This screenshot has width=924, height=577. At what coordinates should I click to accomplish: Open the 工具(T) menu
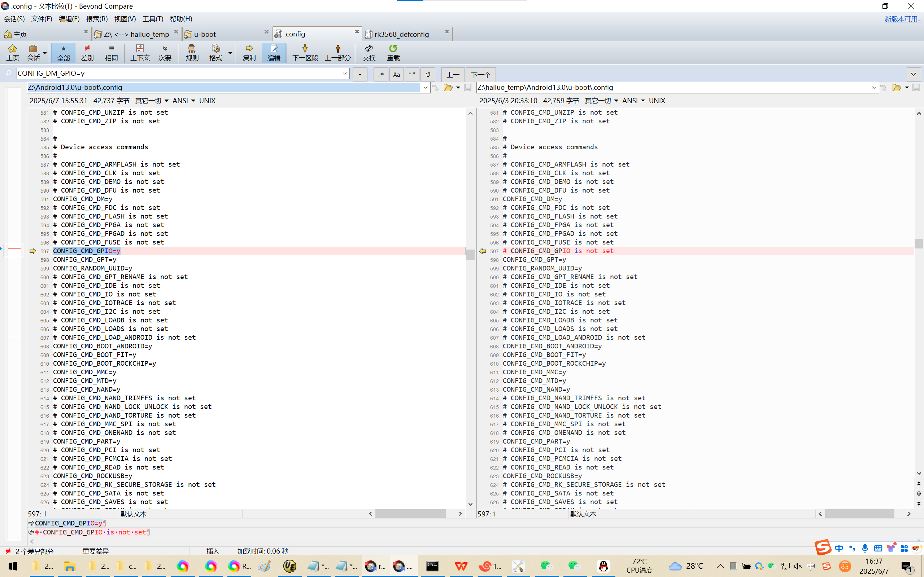(x=153, y=19)
